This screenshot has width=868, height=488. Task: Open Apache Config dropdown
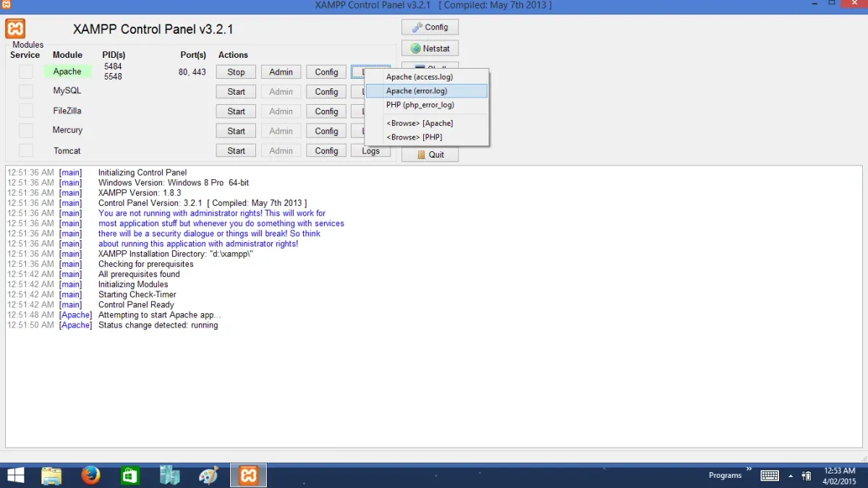[326, 72]
